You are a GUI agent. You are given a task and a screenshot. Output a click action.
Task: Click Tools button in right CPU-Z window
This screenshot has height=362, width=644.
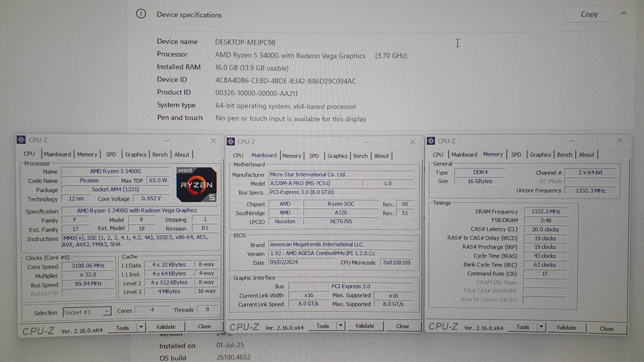(522, 327)
